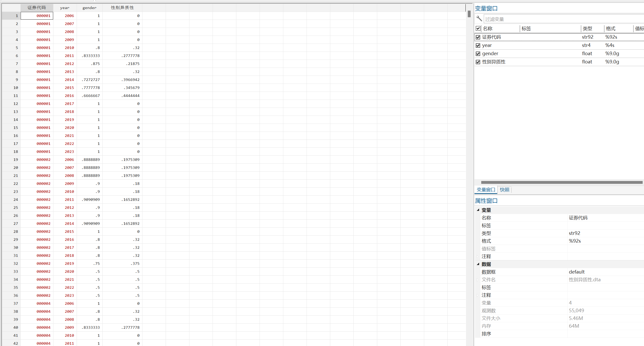The height and width of the screenshot is (346, 644).
Task: Click the 标签 value field in 变量 section
Action: (x=604, y=226)
